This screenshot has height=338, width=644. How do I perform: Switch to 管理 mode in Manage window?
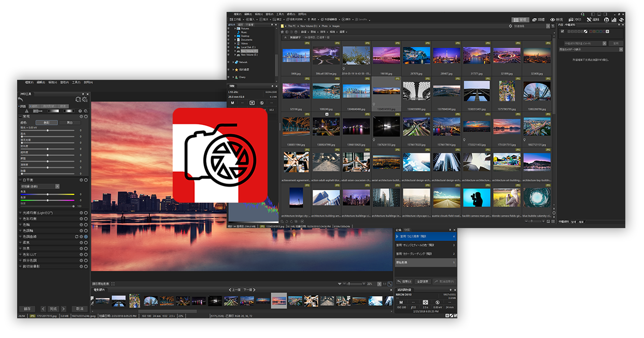point(521,19)
